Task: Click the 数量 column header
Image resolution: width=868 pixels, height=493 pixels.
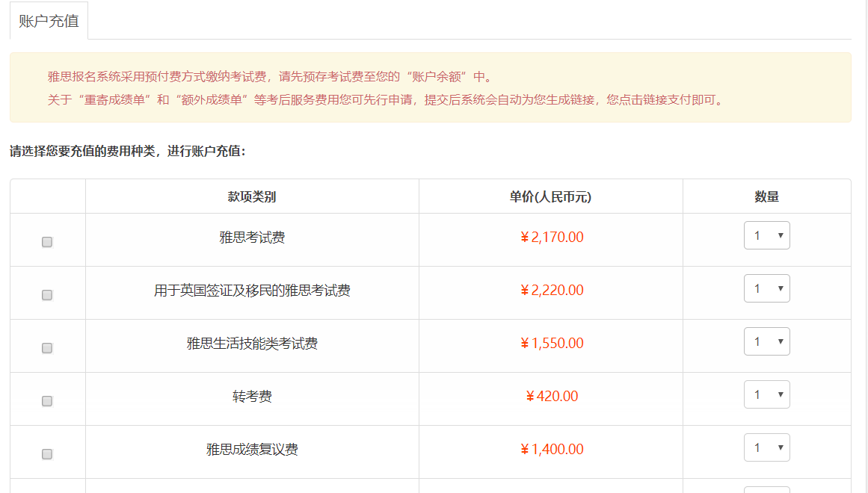Action: click(767, 197)
